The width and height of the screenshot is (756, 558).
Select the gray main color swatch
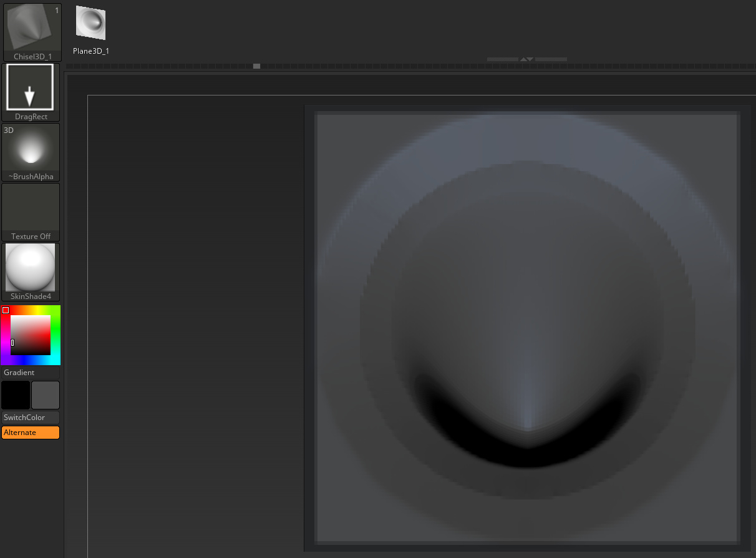(x=46, y=395)
